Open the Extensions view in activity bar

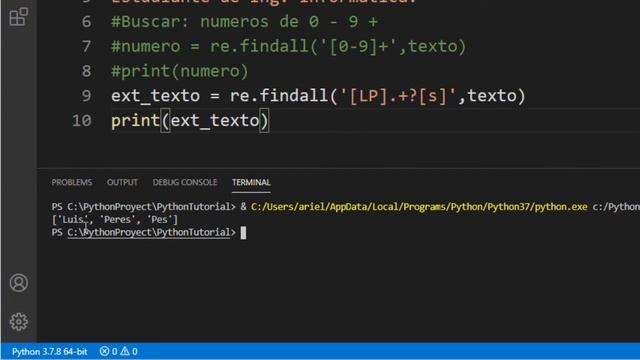click(18, 17)
